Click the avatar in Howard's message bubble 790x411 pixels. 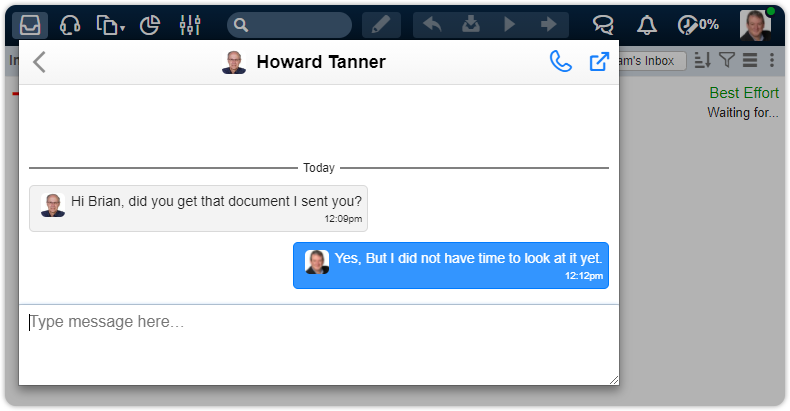(x=53, y=205)
